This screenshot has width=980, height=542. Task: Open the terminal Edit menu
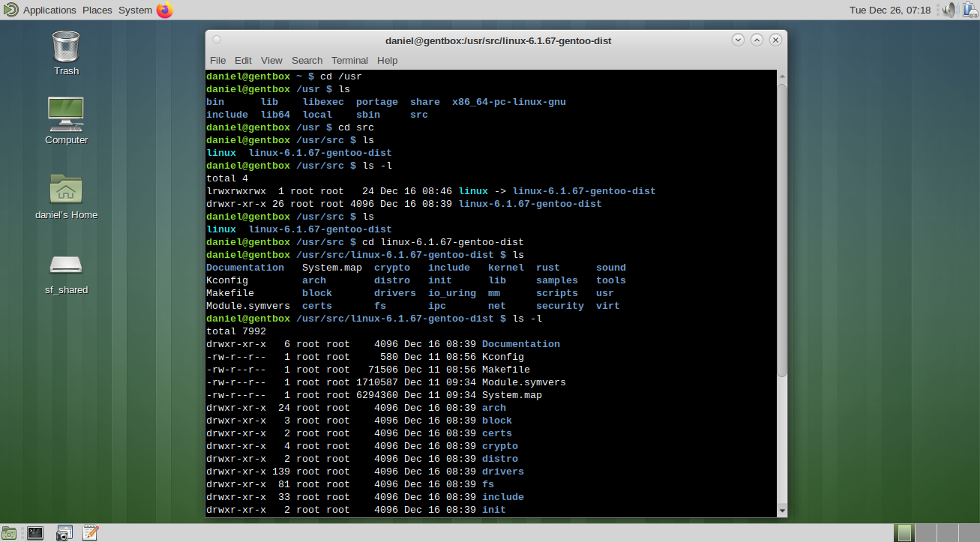[243, 60]
